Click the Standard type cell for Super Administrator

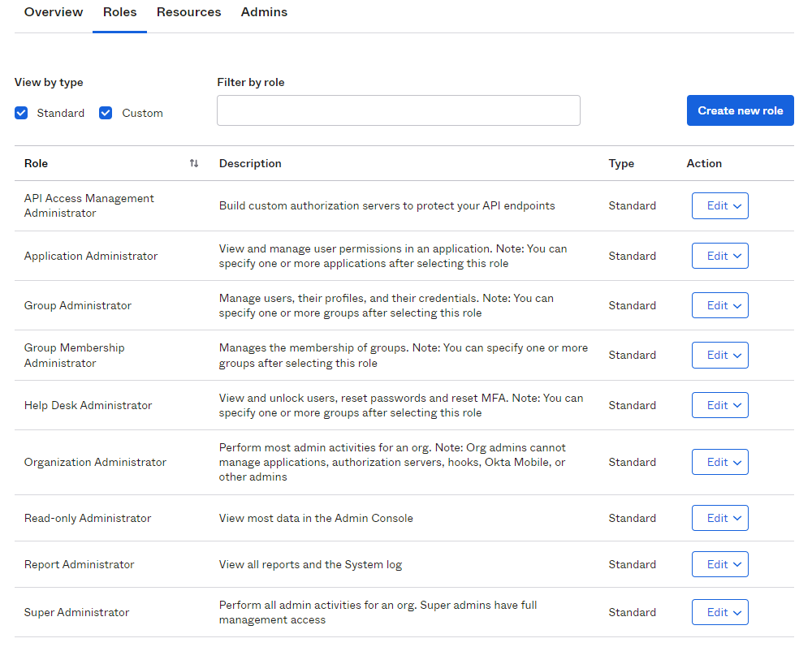pyautogui.click(x=632, y=612)
